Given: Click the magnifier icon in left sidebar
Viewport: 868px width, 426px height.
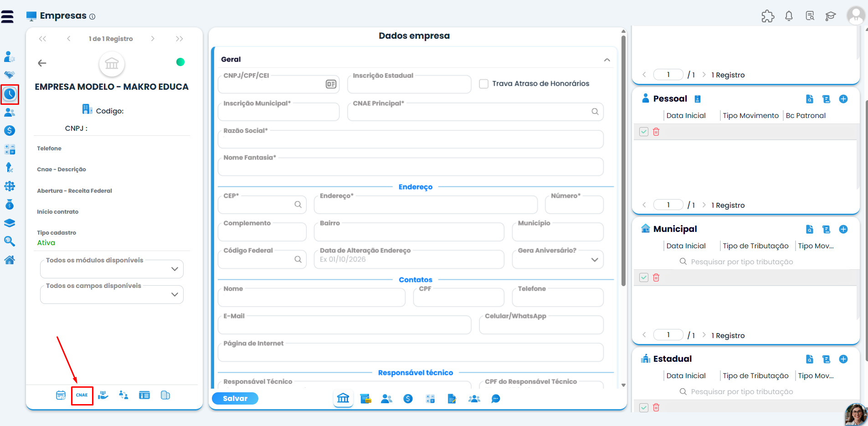Looking at the screenshot, I should pos(10,241).
